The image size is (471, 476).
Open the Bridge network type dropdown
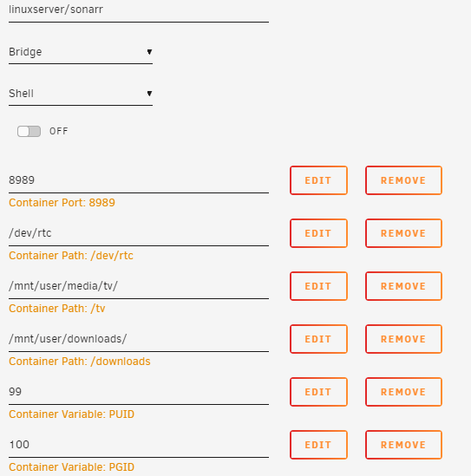pos(81,52)
